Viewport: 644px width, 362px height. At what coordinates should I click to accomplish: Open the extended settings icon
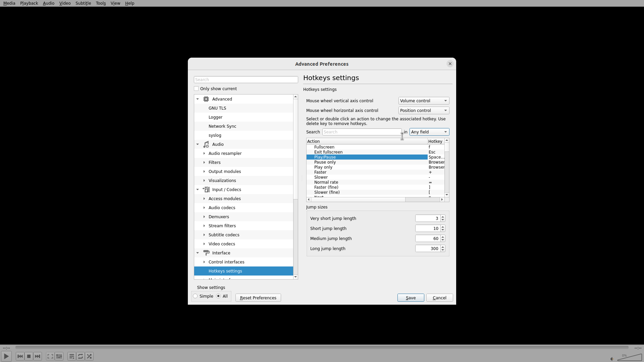(59, 356)
